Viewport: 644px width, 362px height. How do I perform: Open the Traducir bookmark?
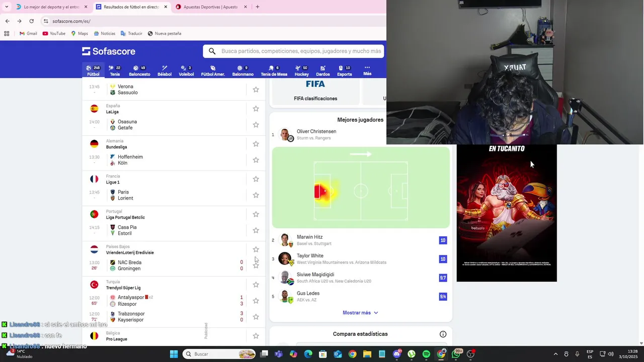(x=131, y=34)
